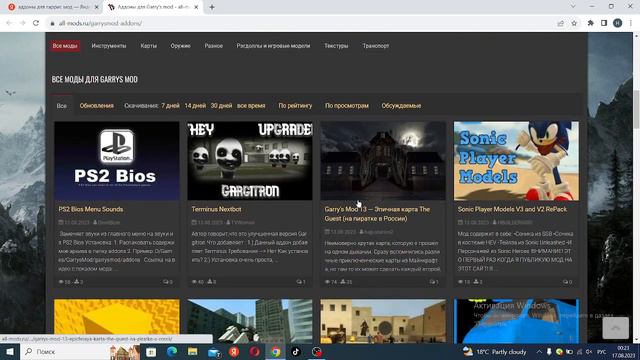
Task: Toggle the browser side panel icon
Action: [x=604, y=23]
